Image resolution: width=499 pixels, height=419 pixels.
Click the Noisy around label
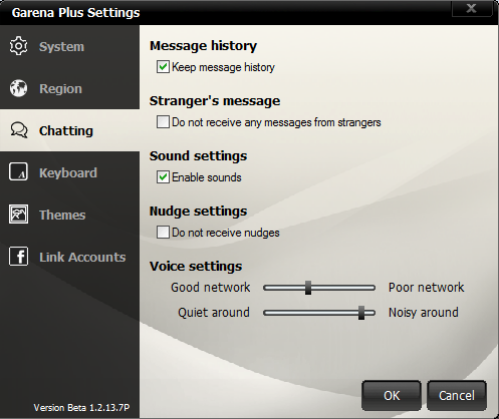point(423,313)
